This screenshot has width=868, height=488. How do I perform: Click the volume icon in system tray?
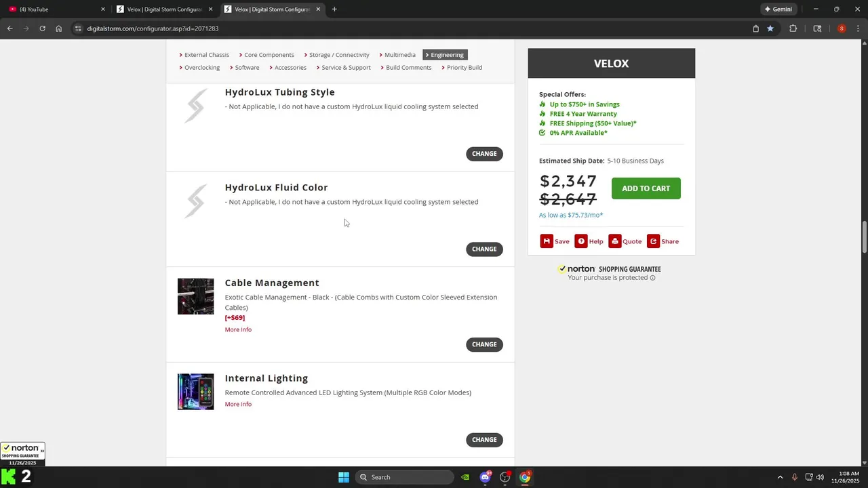click(820, 477)
